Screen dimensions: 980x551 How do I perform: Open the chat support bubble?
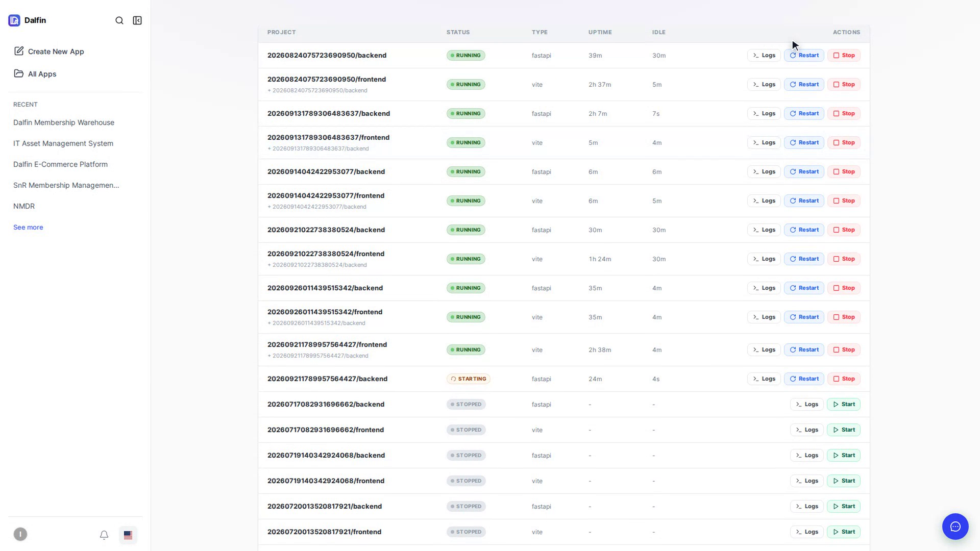(x=955, y=527)
